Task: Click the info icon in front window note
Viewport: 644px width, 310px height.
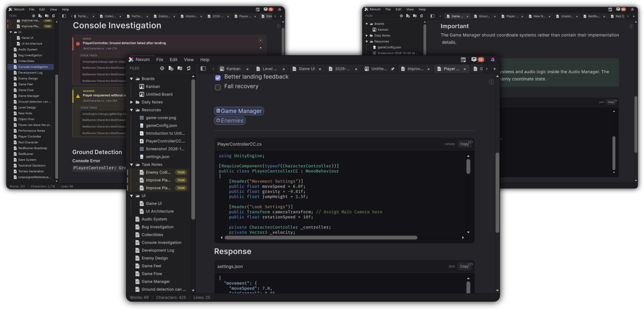Action: click(491, 82)
